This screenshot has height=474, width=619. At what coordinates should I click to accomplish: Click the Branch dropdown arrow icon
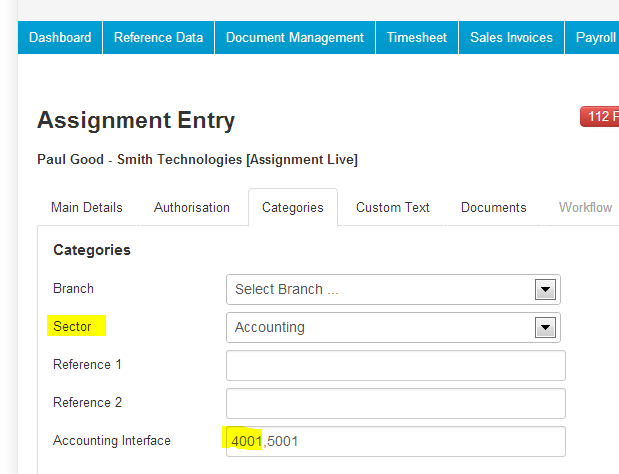point(545,290)
